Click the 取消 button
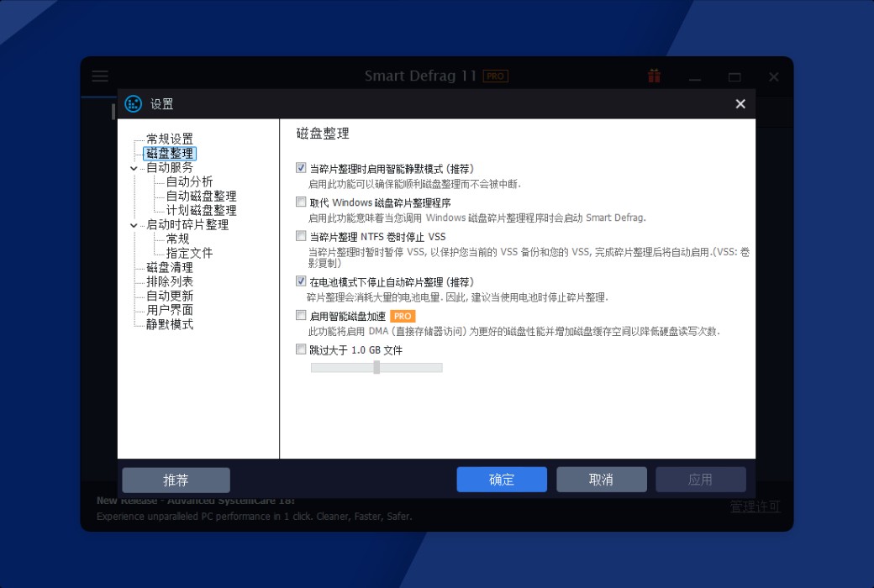 602,480
